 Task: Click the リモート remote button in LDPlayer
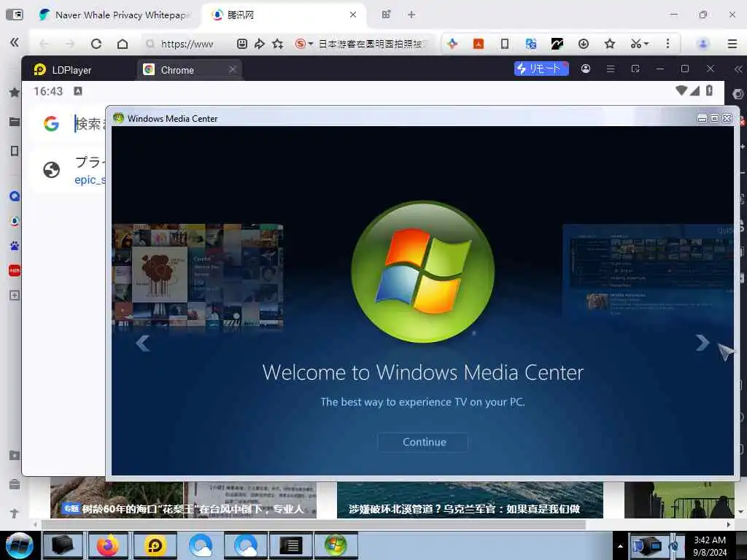pos(541,69)
